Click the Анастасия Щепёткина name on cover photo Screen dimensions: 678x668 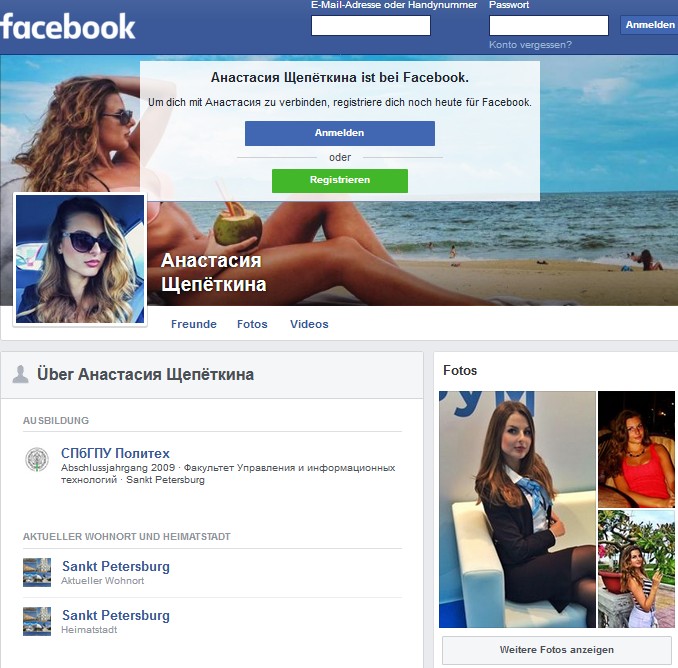tap(214, 272)
